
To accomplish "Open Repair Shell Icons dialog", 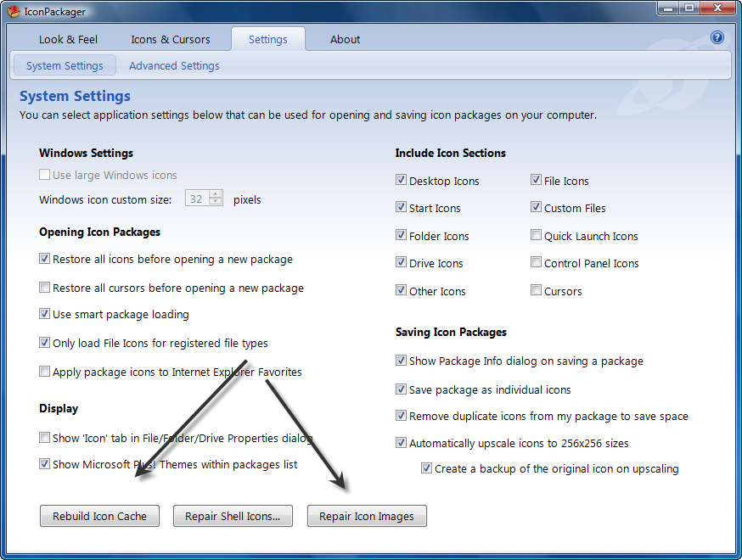I will click(x=233, y=516).
